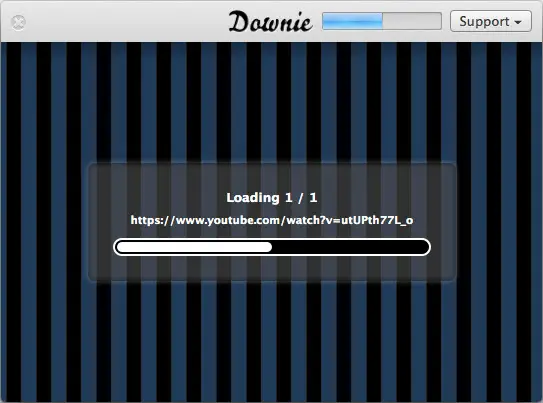The image size is (543, 403).
Task: Click the watch?v=utUPth77L_o part of URL
Action: pos(350,220)
